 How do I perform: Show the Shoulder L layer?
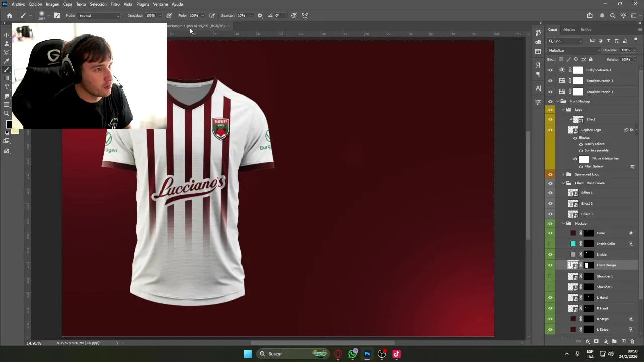[550, 276]
